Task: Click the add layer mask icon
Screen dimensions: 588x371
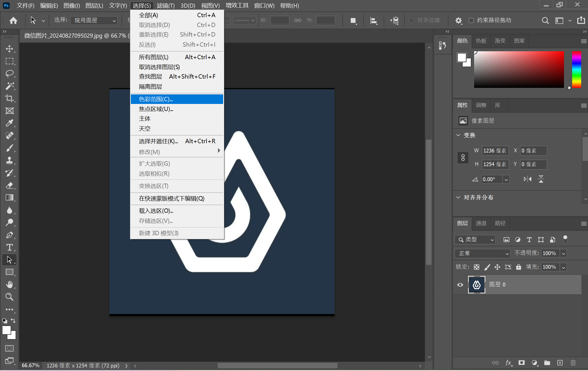Action: point(522,363)
